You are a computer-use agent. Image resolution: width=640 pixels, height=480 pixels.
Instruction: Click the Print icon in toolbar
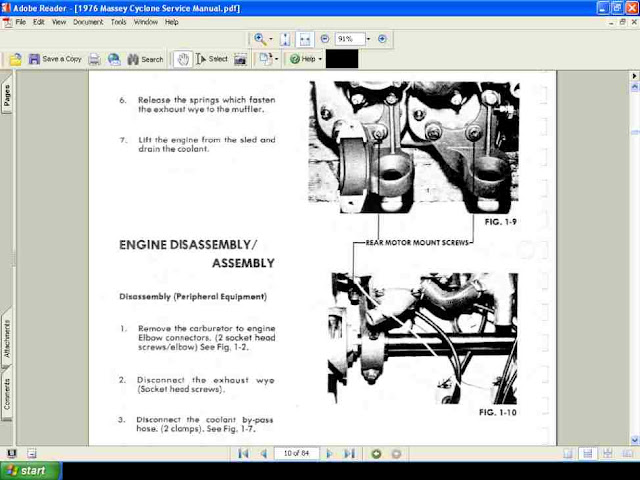point(94,60)
